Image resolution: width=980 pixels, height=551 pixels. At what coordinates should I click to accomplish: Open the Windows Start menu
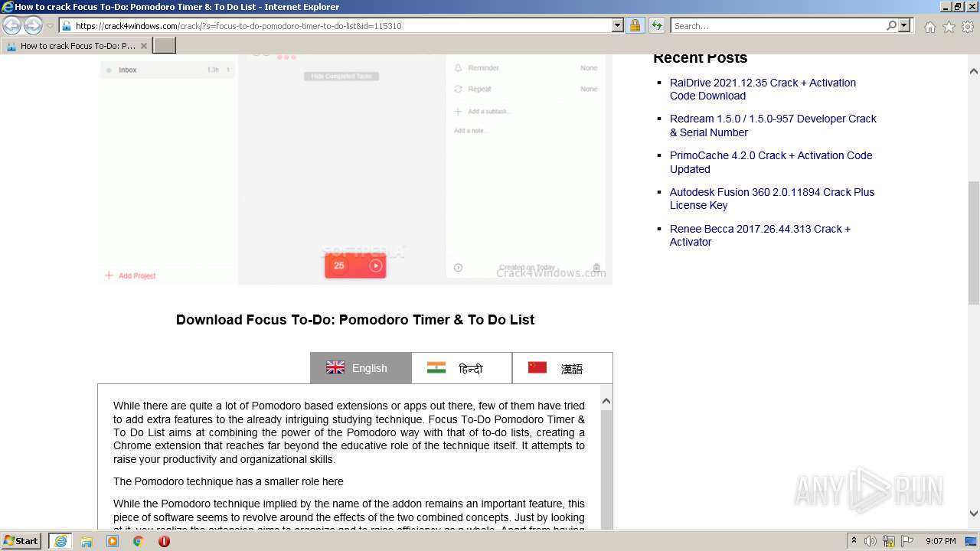click(21, 541)
